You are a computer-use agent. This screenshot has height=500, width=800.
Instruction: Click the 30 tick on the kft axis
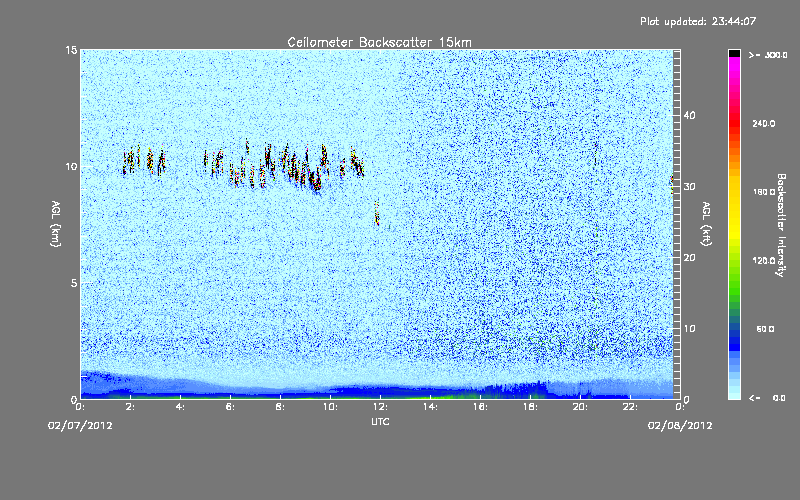pyautogui.click(x=689, y=187)
